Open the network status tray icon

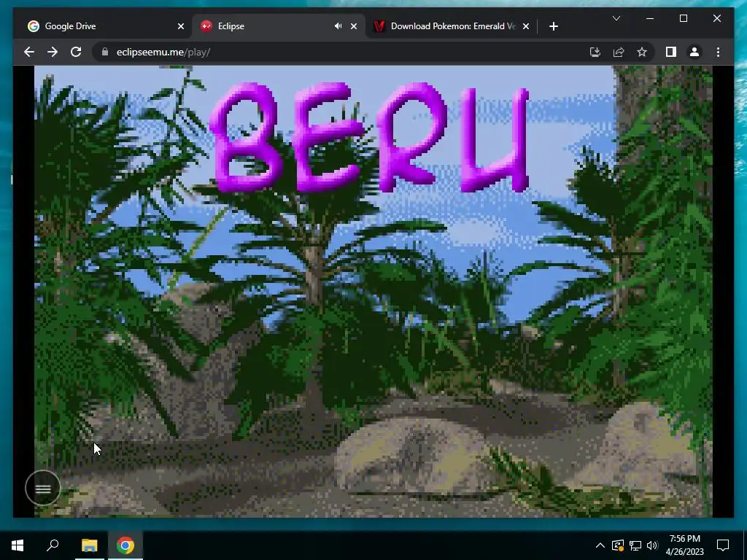[635, 545]
